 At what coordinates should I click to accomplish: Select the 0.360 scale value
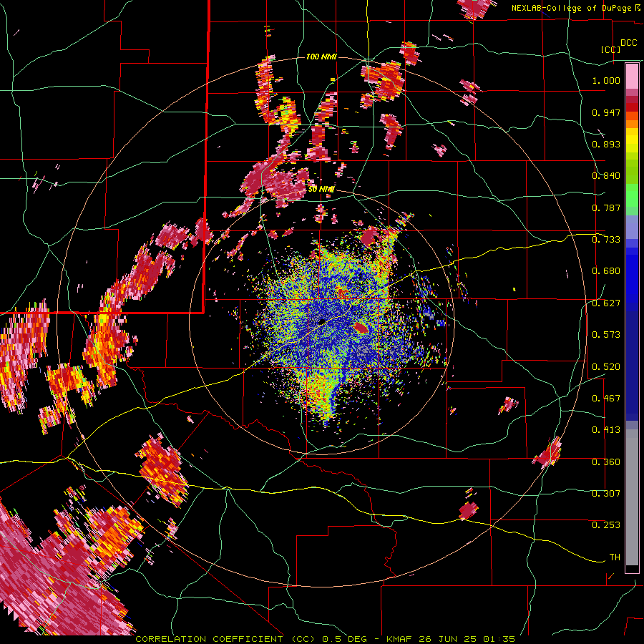(x=606, y=462)
